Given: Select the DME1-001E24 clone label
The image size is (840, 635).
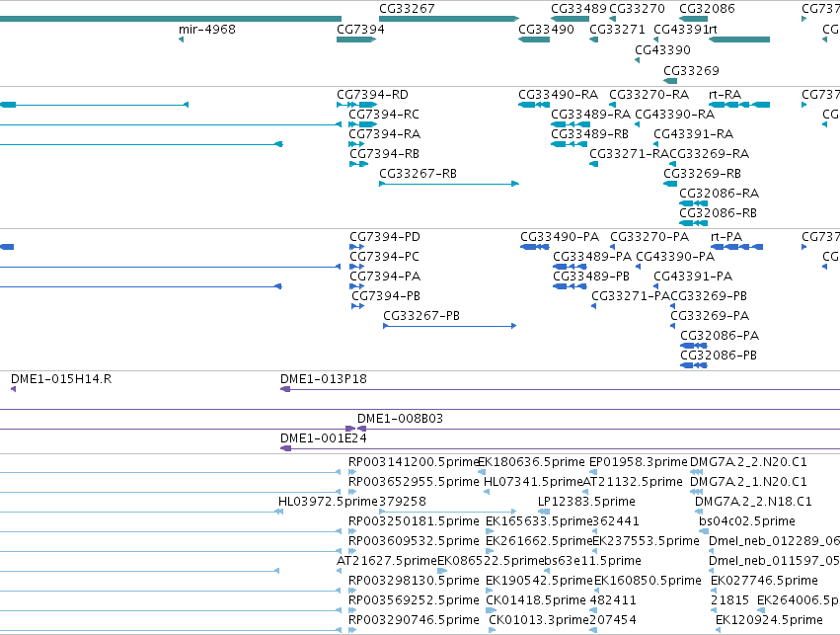Looking at the screenshot, I should pyautogui.click(x=324, y=438).
